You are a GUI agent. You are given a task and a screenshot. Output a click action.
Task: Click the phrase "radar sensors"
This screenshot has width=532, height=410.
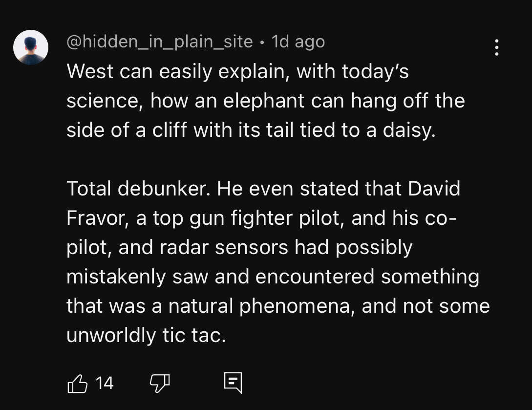[224, 247]
